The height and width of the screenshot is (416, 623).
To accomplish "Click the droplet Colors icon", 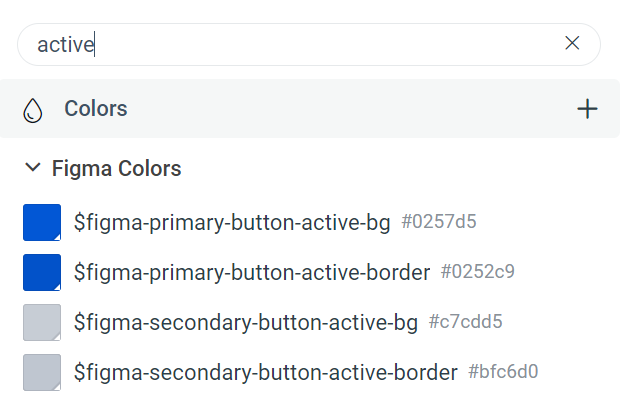I will tap(33, 110).
